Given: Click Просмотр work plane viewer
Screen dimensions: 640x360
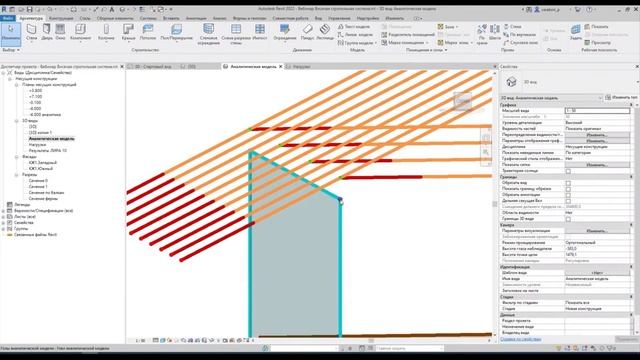Looking at the screenshot, I should (598, 42).
